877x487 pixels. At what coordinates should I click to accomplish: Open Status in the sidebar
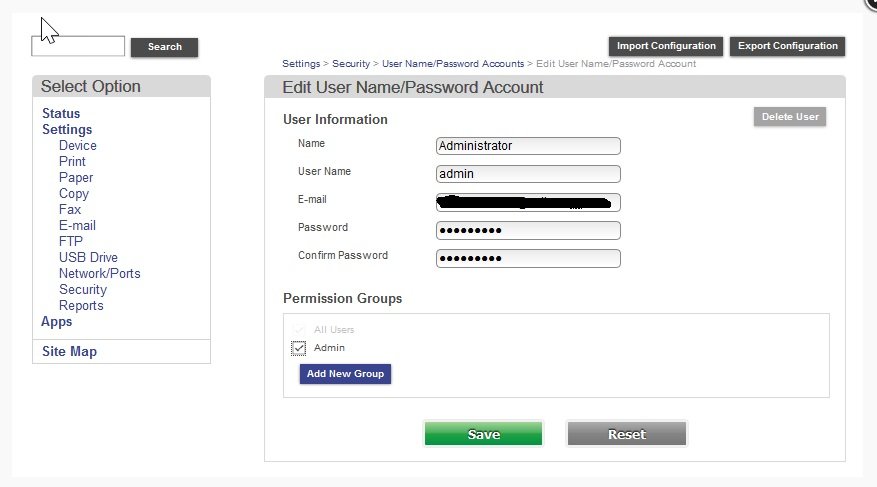pos(61,114)
